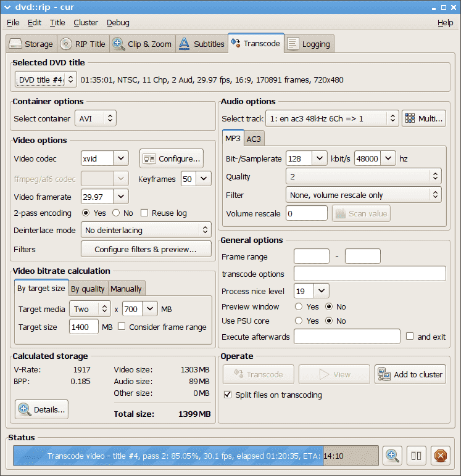Select the By target size tab
Viewport: 461px width, 476px height.
coord(41,288)
